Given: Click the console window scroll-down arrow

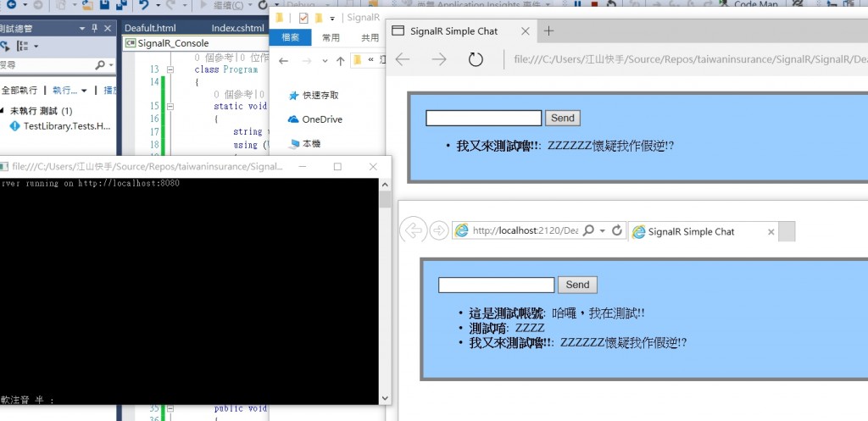Looking at the screenshot, I should click(x=386, y=398).
